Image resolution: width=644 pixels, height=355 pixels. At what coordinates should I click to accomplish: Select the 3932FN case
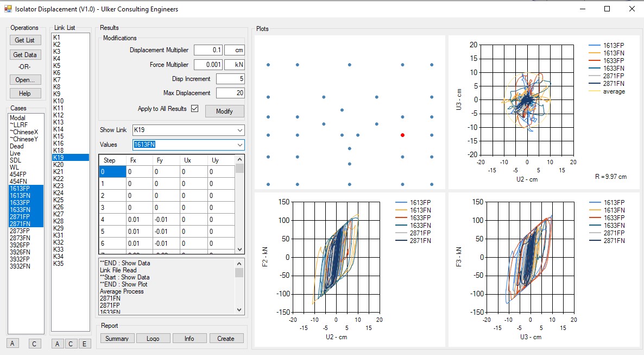(x=26, y=266)
